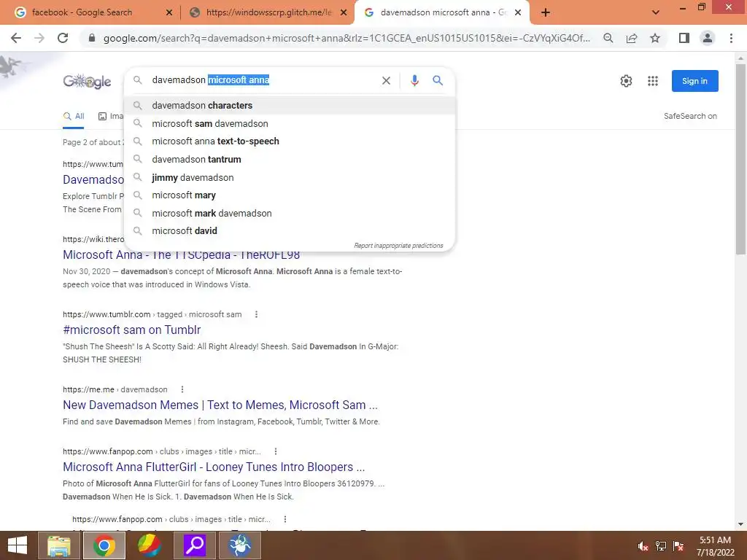The width and height of the screenshot is (747, 560).
Task: Open New Davemadson Memes result
Action: 220,405
